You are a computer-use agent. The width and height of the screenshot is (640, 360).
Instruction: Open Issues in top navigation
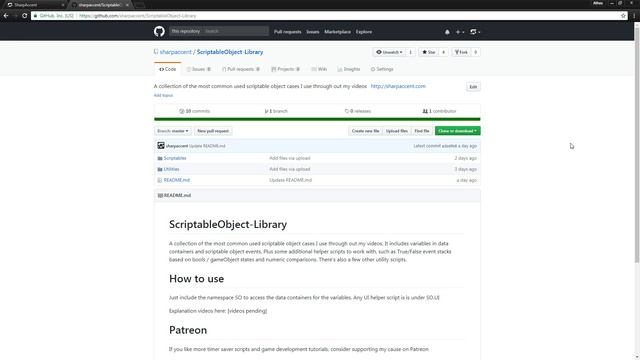[313, 32]
